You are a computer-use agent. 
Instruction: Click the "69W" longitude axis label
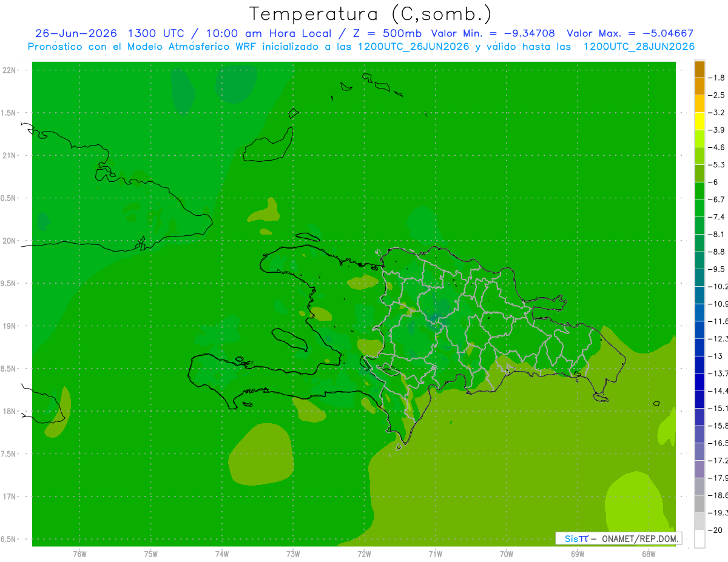578,554
